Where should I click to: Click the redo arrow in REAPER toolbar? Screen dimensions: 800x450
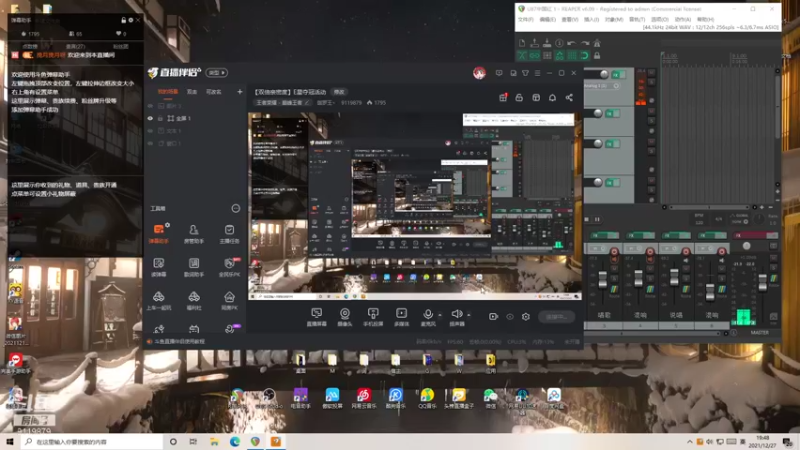point(585,43)
